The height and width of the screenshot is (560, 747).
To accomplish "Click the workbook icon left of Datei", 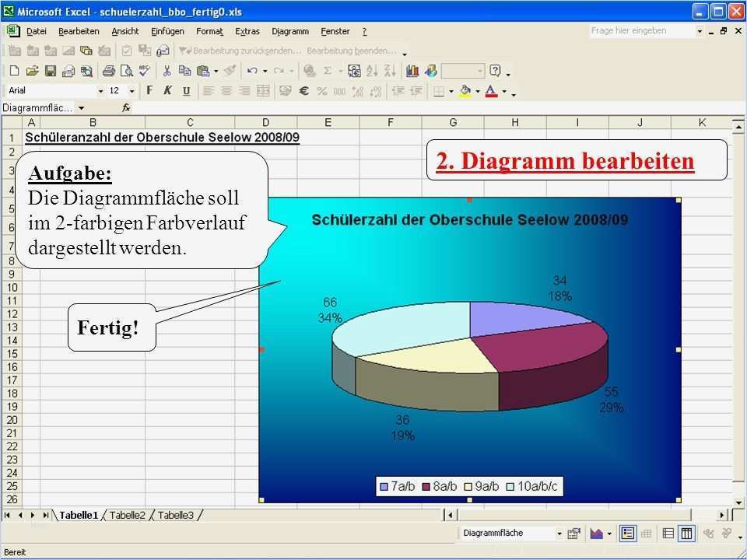I will [x=13, y=31].
